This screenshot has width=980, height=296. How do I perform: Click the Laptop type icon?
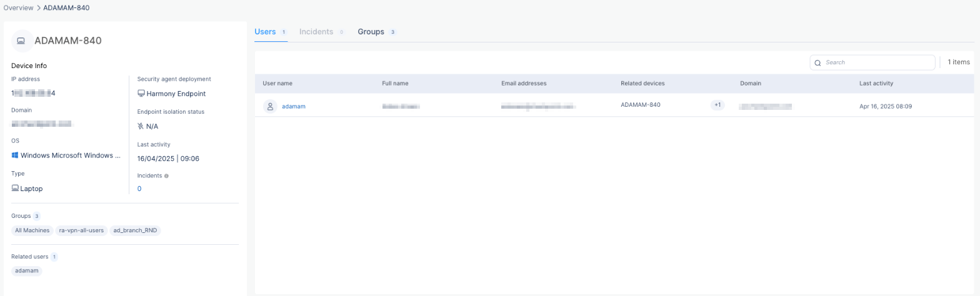click(15, 188)
